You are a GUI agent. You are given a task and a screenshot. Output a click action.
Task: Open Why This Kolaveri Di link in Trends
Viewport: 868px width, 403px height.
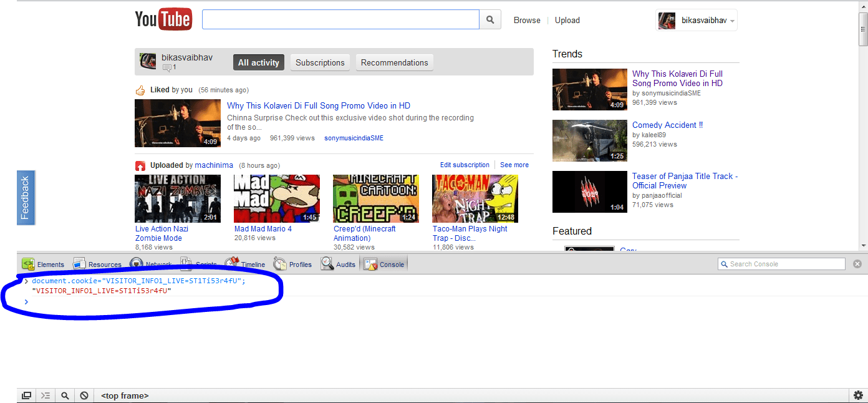(678, 79)
